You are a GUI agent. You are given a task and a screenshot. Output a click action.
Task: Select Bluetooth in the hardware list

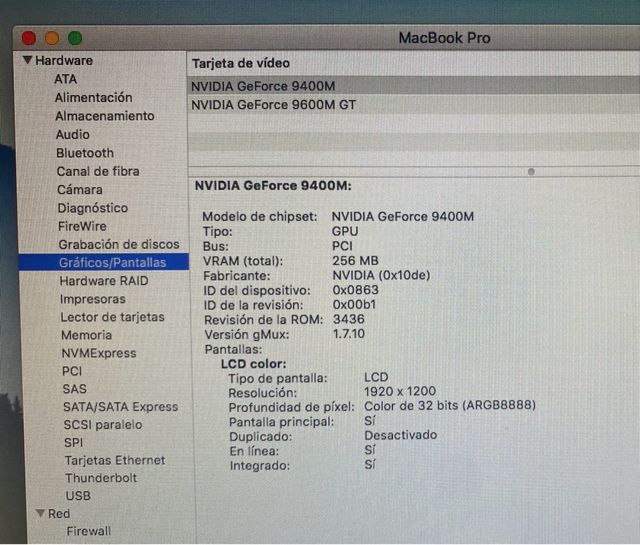[85, 153]
